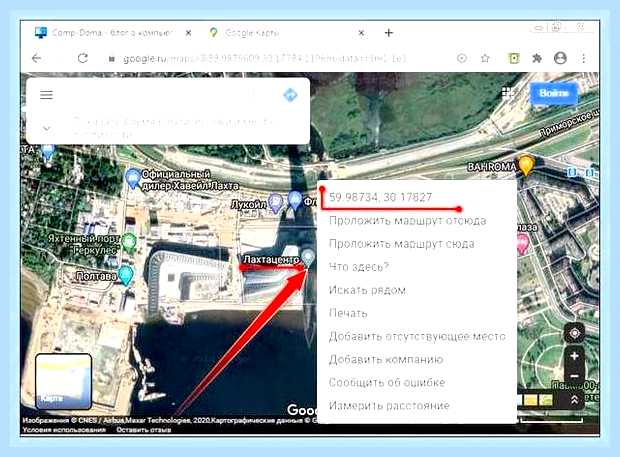
Task: Expand the search panel chevron
Action: (47, 128)
